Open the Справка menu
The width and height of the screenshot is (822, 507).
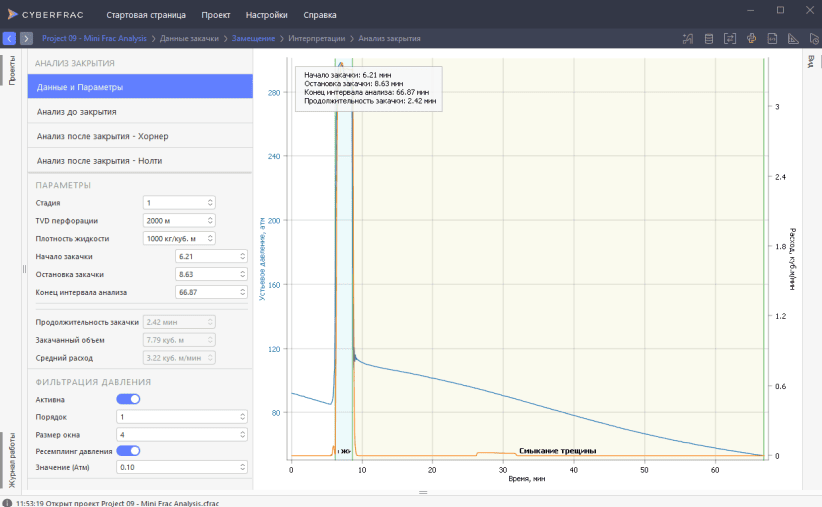click(320, 15)
